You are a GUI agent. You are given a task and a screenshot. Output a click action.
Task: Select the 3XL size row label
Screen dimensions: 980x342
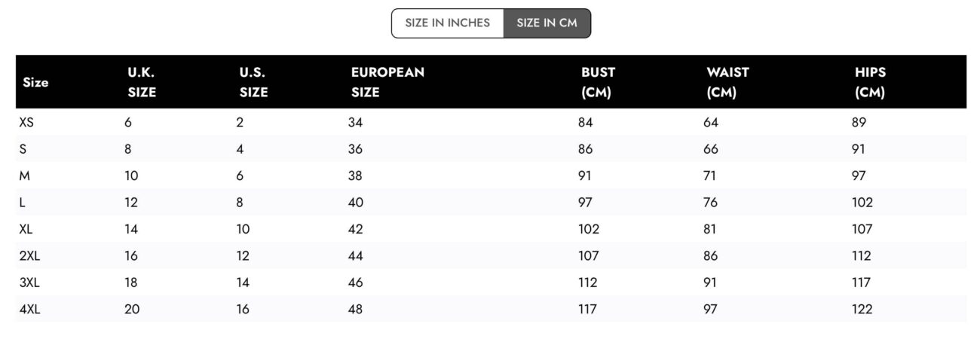click(x=29, y=282)
